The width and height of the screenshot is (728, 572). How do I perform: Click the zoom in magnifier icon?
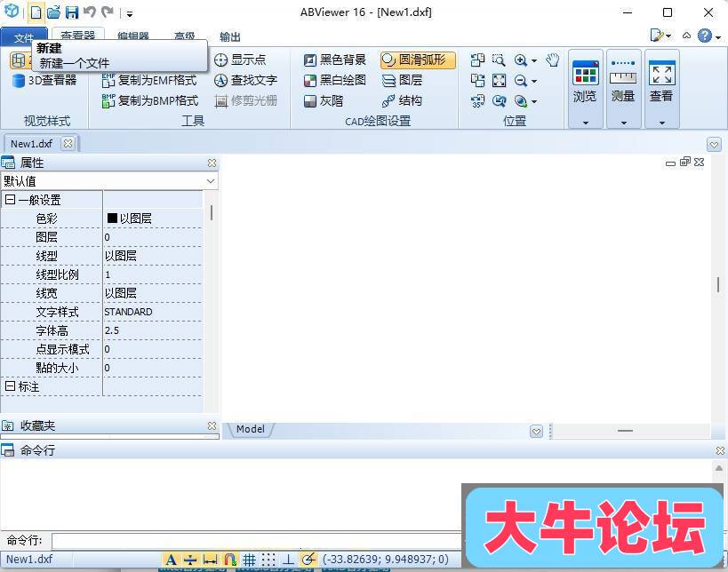521,60
